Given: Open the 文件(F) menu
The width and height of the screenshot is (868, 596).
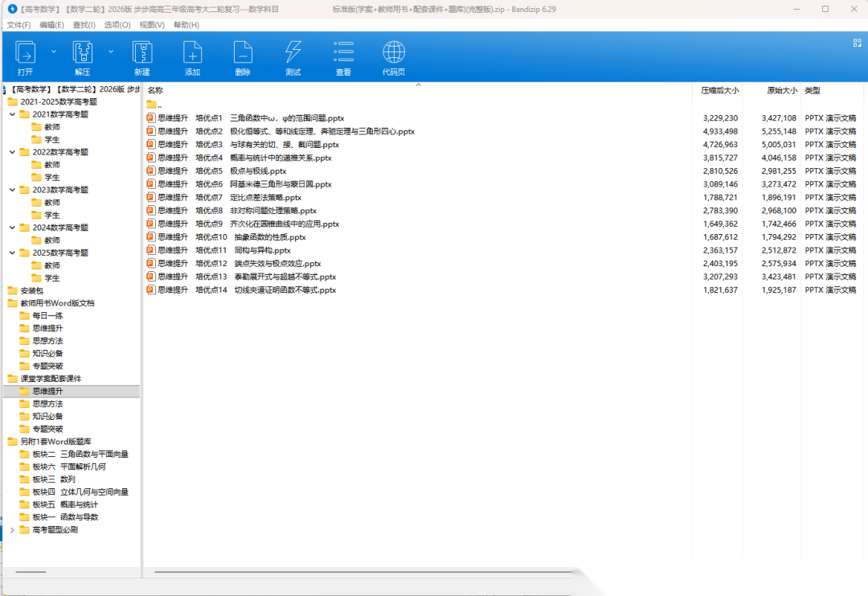Looking at the screenshot, I should pyautogui.click(x=18, y=25).
